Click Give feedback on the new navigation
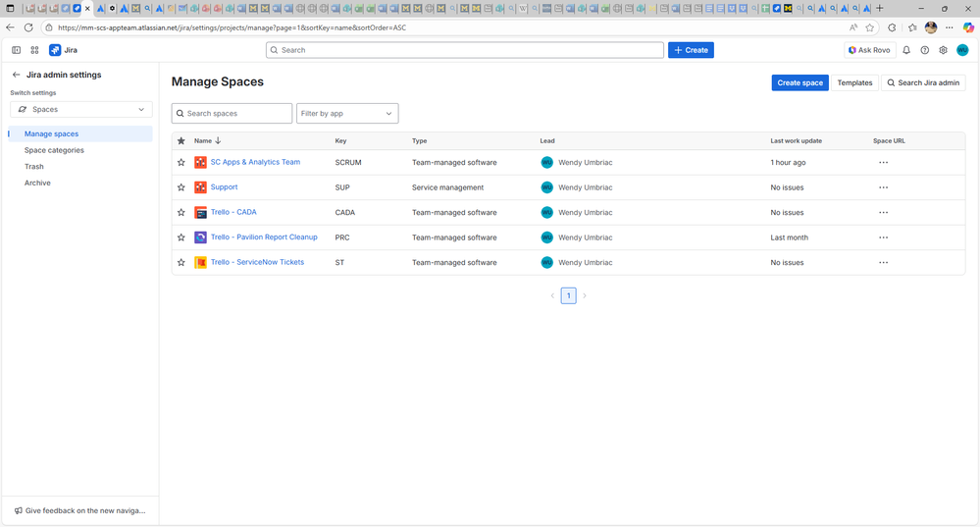Viewport: 980px width, 527px height. point(80,510)
